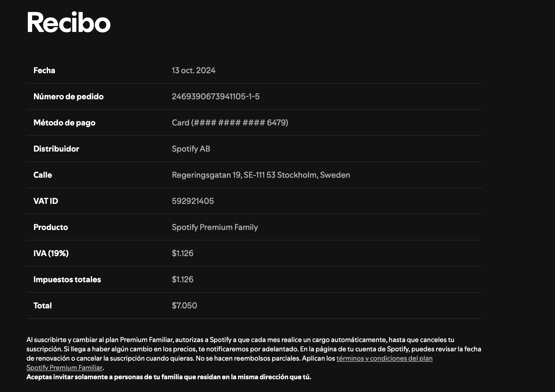Click the IVA (19%) label
Viewport: 555px width, 392px height.
point(51,253)
